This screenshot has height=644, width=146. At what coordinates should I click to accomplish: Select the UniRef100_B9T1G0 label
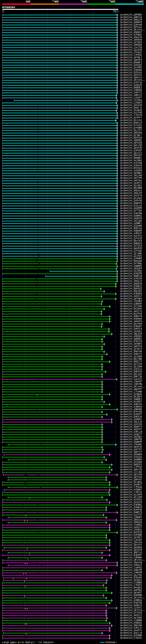pos(131,27)
